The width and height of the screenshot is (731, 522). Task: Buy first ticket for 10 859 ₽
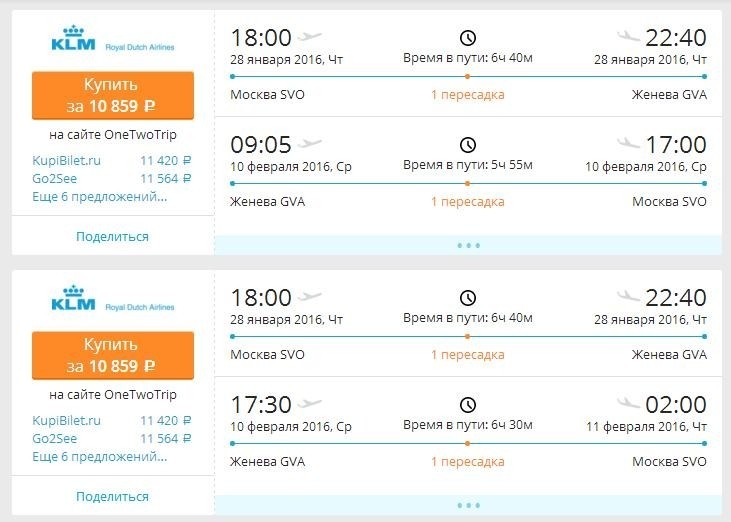pyautogui.click(x=113, y=96)
